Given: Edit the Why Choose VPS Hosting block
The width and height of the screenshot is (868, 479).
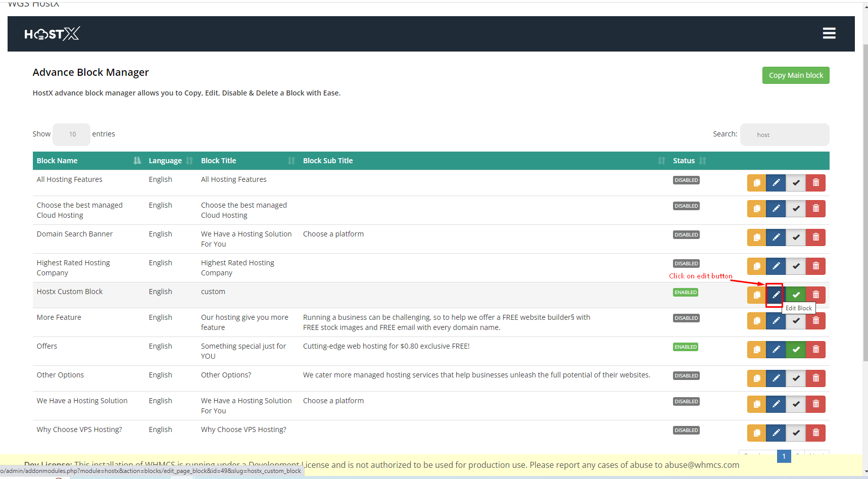Looking at the screenshot, I should 776,433.
